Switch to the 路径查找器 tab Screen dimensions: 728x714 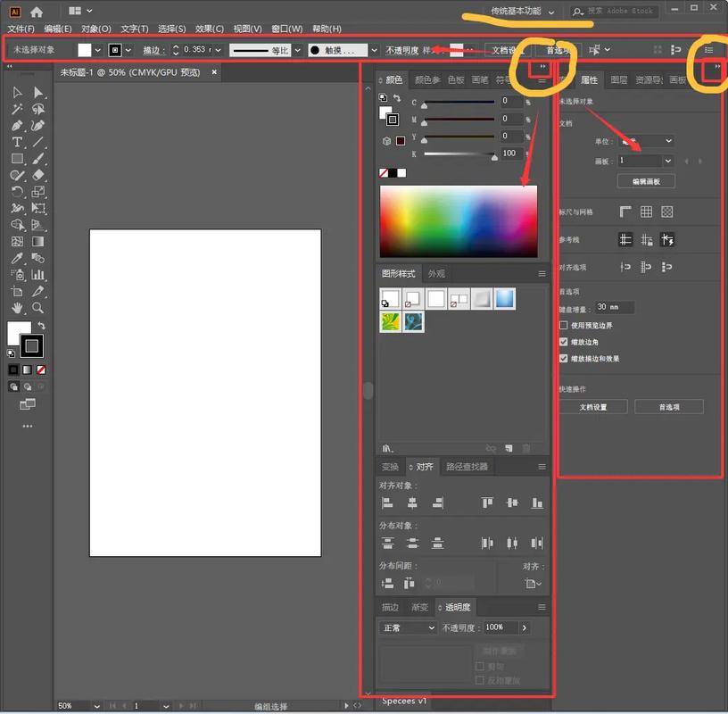(467, 467)
